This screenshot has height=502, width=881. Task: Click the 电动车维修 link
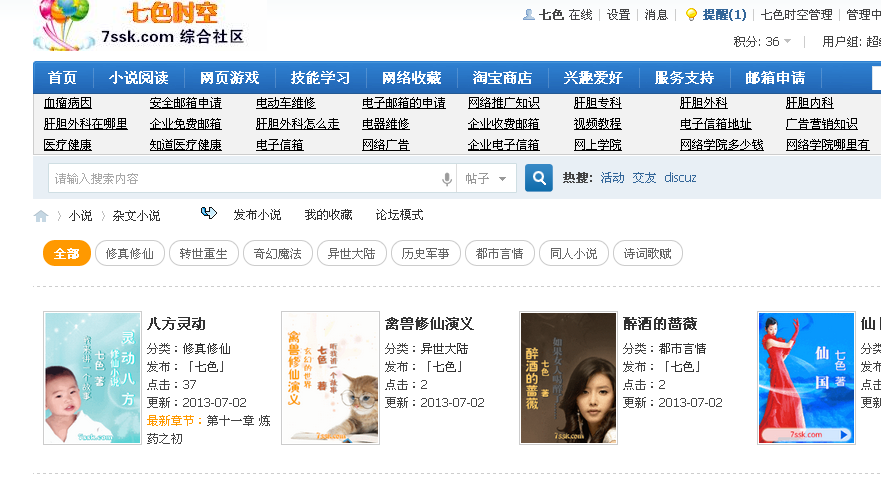(x=285, y=103)
